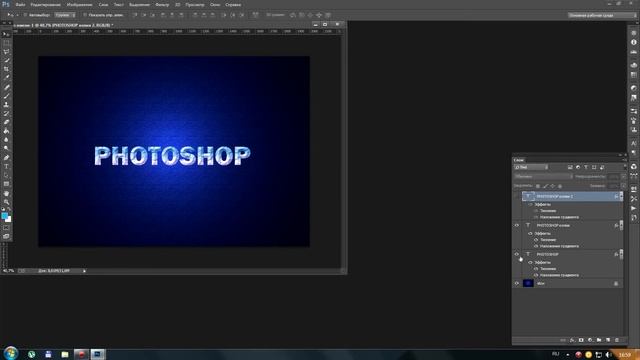Select the 'PHOTOSHOP копия' layer name
Image resolution: width=640 pixels, height=360 pixels.
[x=553, y=225]
